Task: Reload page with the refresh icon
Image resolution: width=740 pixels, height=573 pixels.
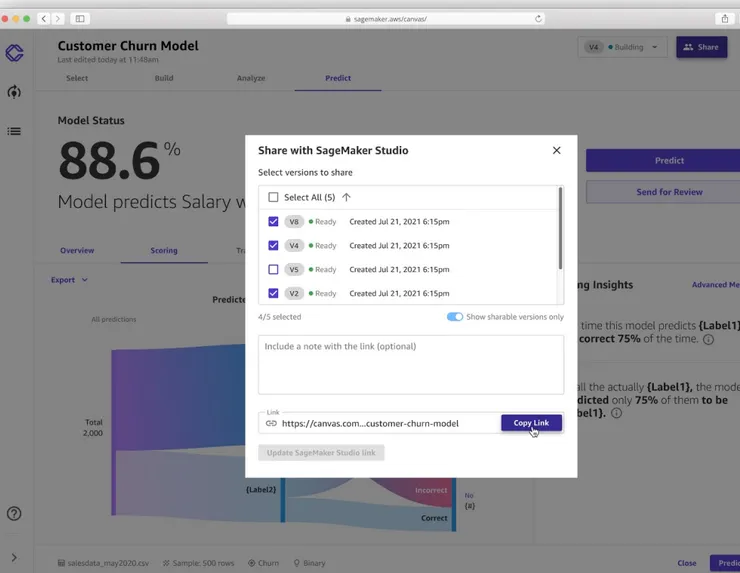Action: point(538,19)
